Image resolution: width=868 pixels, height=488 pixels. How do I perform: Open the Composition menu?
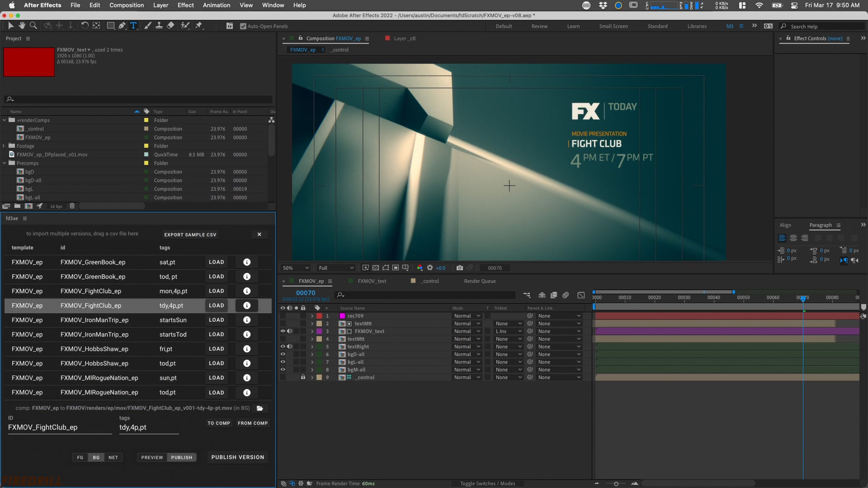(126, 5)
